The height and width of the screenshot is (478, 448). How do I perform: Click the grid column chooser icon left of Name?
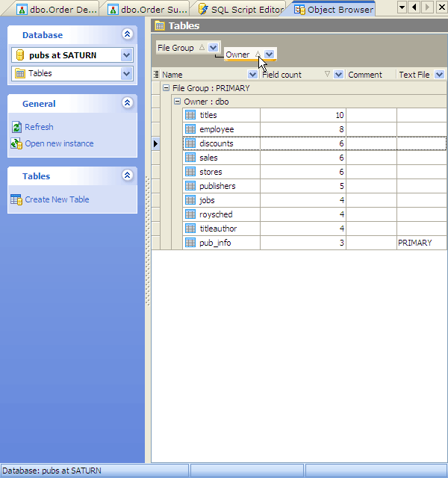pyautogui.click(x=156, y=75)
